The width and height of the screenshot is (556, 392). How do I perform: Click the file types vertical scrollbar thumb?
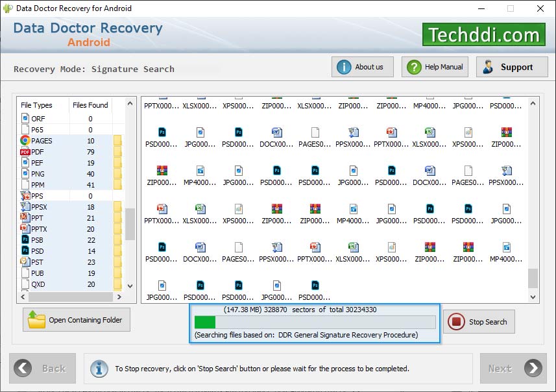pyautogui.click(x=130, y=224)
